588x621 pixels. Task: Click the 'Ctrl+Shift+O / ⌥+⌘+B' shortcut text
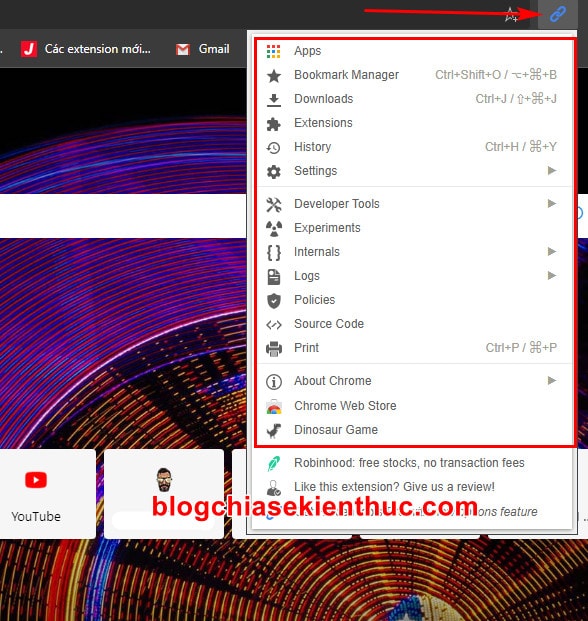496,75
